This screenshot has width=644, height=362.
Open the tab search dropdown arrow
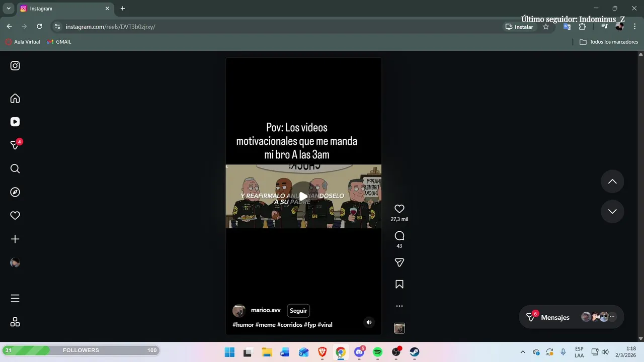tap(9, 9)
